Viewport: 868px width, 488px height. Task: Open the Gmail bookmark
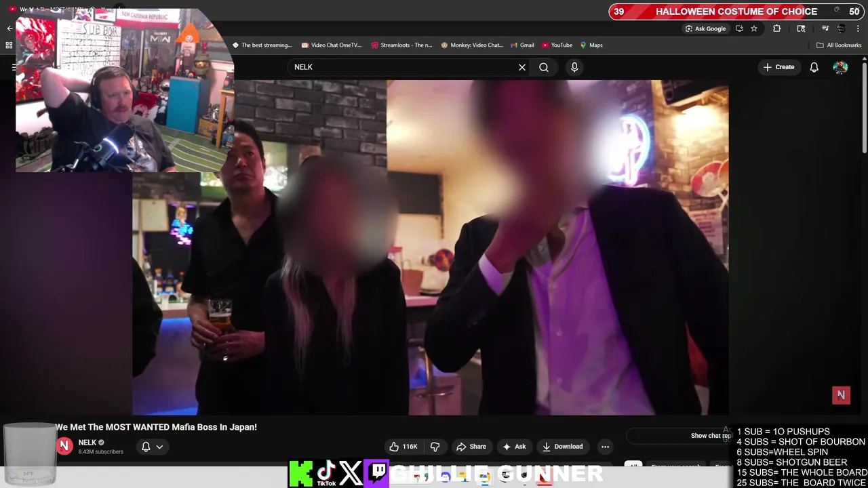pos(522,45)
